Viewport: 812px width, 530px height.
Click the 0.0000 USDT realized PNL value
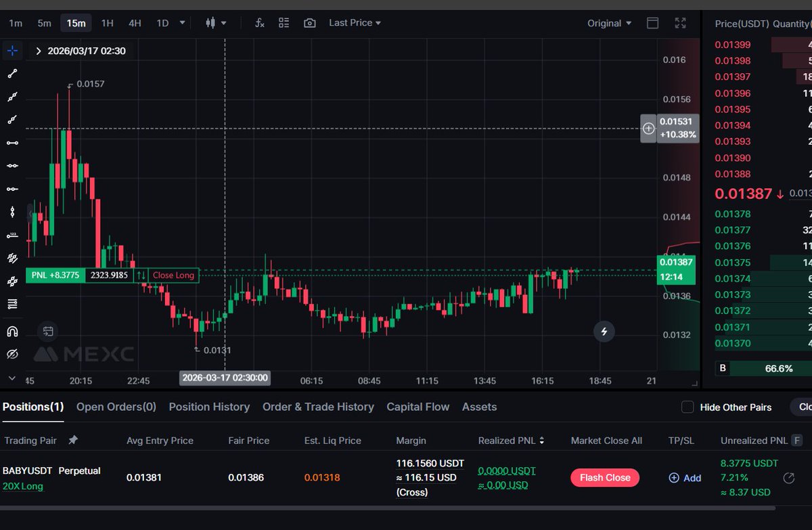507,470
